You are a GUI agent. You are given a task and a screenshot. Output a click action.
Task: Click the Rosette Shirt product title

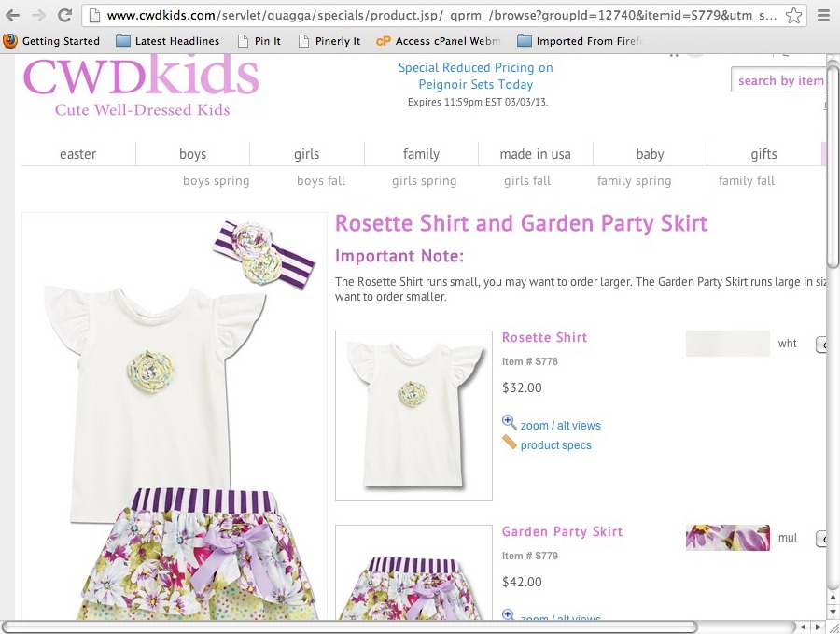click(x=544, y=337)
